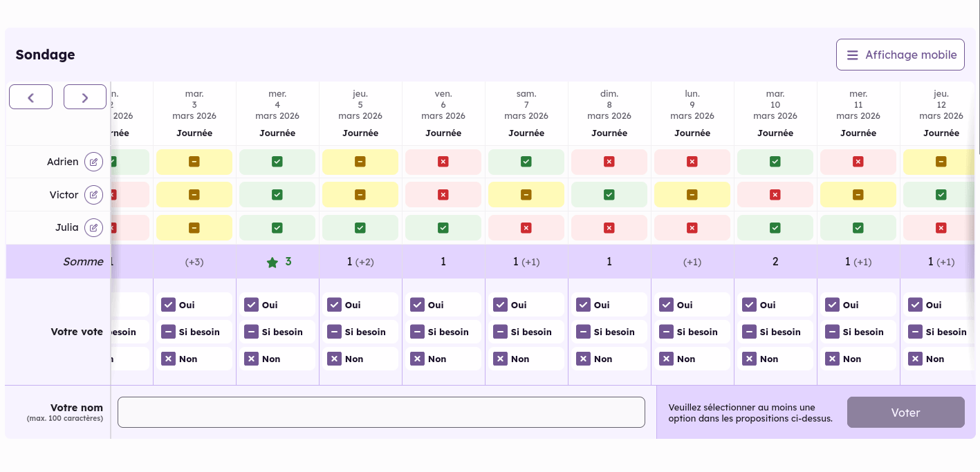Select 'Si besoin' for Saturday 7 March
Image resolution: width=980 pixels, height=472 pixels.
coord(500,332)
